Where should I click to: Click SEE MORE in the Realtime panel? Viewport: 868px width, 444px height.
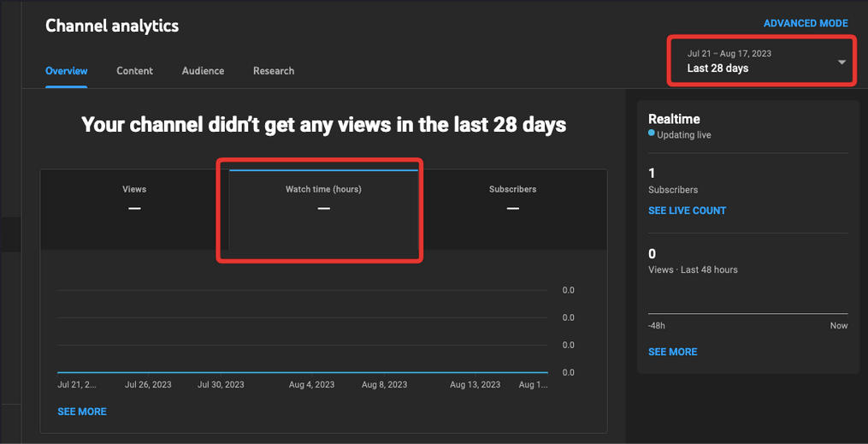[x=672, y=352]
